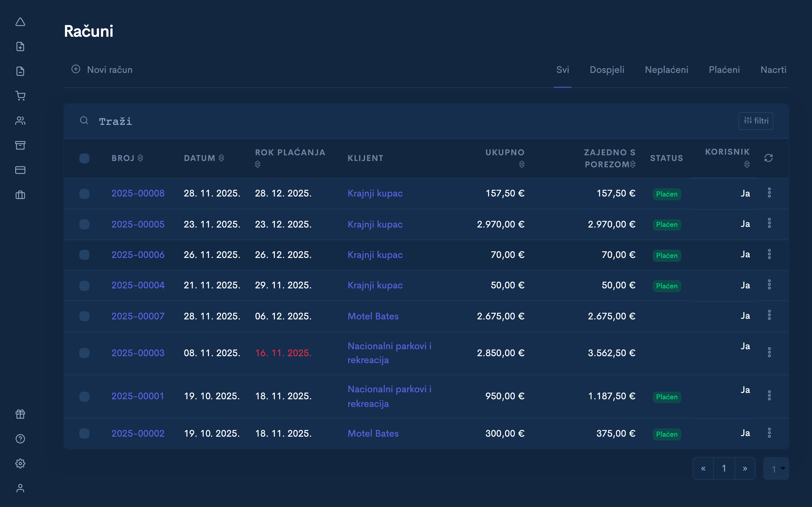Click the archive box icon in sidebar

point(21,145)
